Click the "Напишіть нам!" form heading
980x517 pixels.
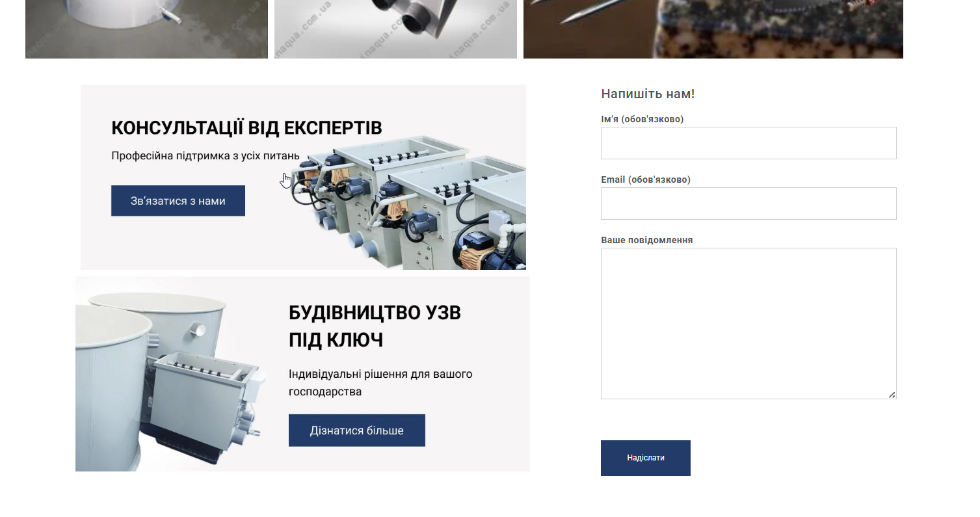648,94
